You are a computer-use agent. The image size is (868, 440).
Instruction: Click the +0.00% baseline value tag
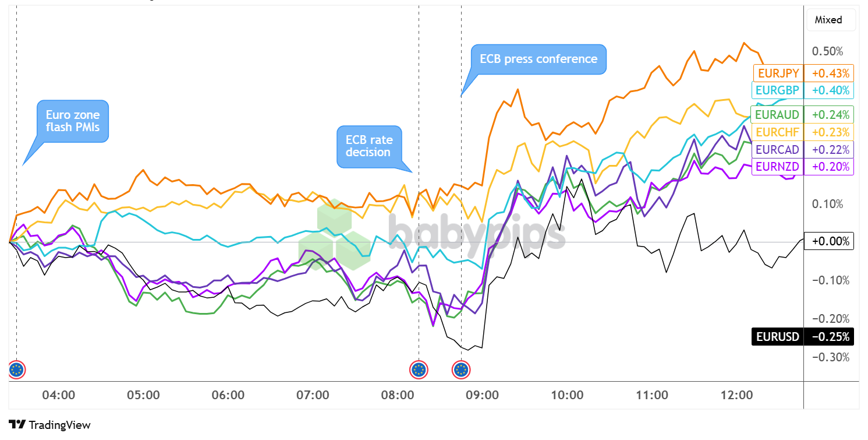coord(828,241)
